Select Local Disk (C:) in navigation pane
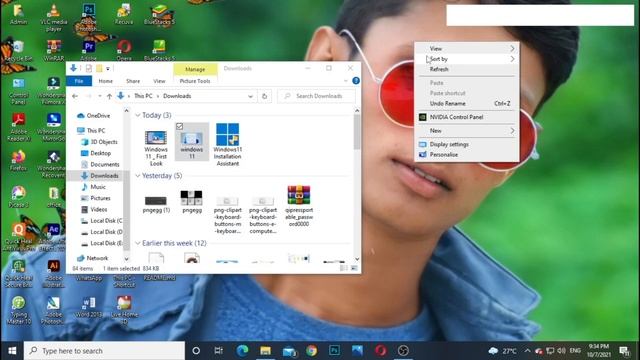 (x=102, y=221)
